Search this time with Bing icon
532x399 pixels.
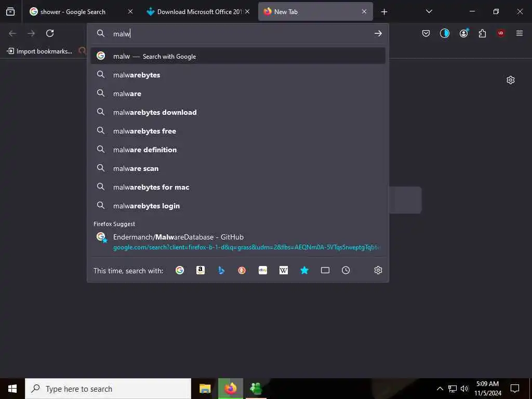221,270
